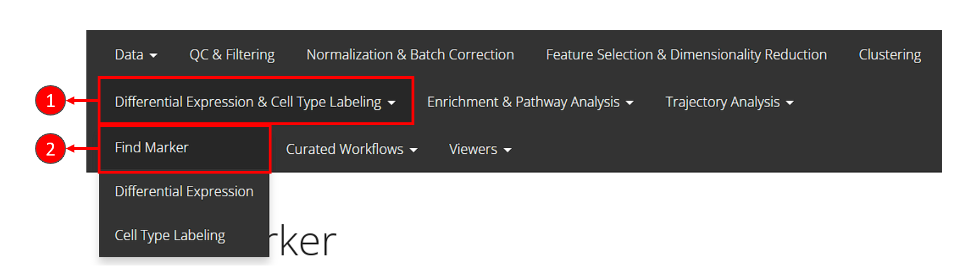
Task: Click the caret next to Enrichment & Pathway Analysis
Action: pyautogui.click(x=629, y=103)
